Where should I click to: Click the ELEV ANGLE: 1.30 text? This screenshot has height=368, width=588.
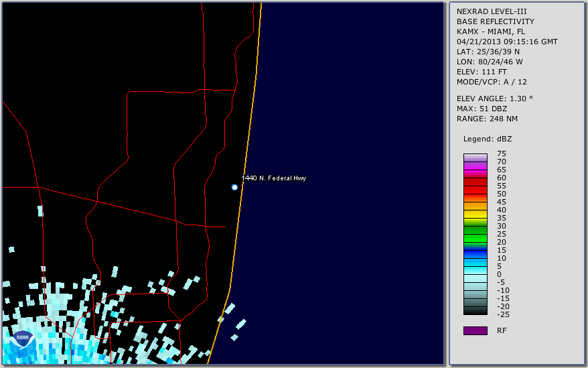pyautogui.click(x=495, y=99)
